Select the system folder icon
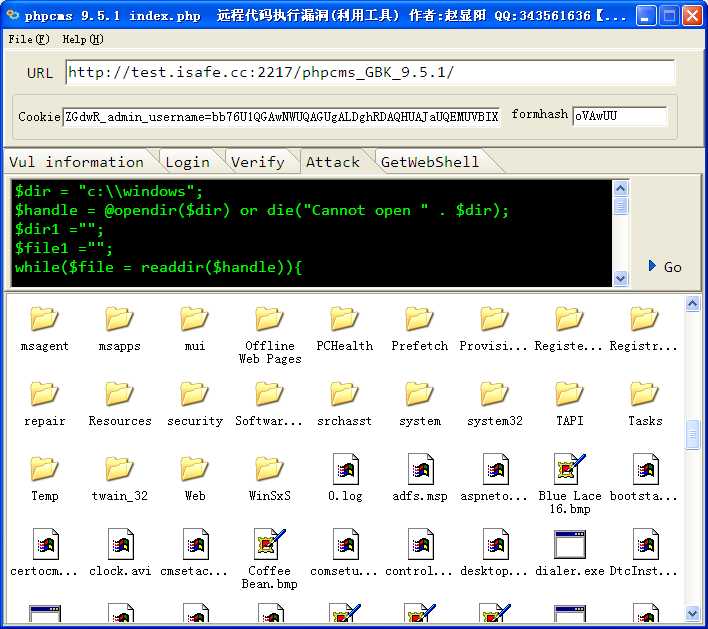Image resolution: width=708 pixels, height=629 pixels. (419, 393)
